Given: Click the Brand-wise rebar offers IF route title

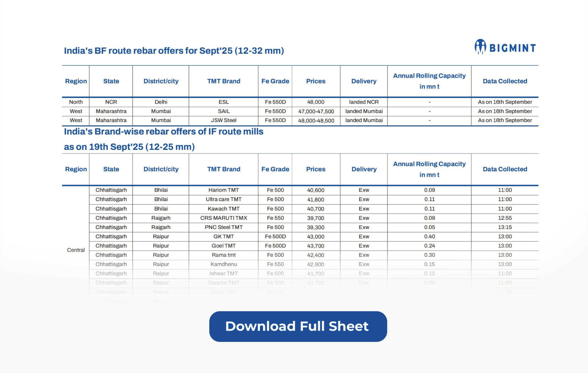Looking at the screenshot, I should coord(163,132).
